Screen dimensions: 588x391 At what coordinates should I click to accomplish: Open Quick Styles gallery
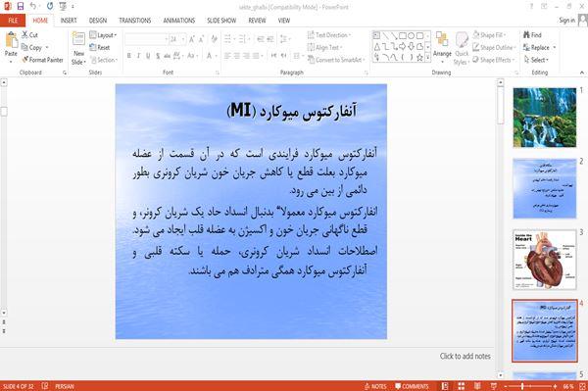[462, 48]
